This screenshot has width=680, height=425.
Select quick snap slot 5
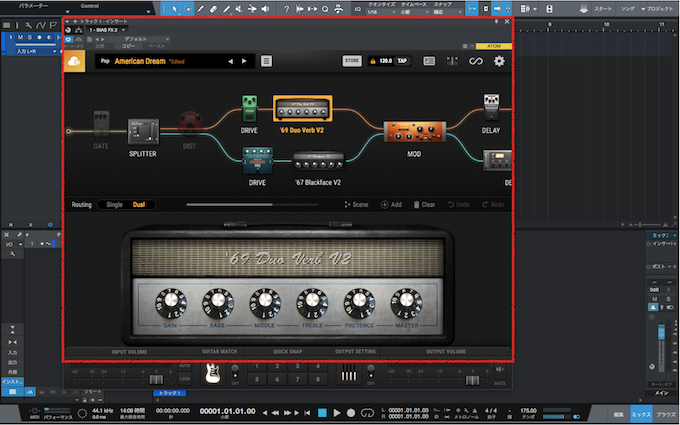coord(257,379)
